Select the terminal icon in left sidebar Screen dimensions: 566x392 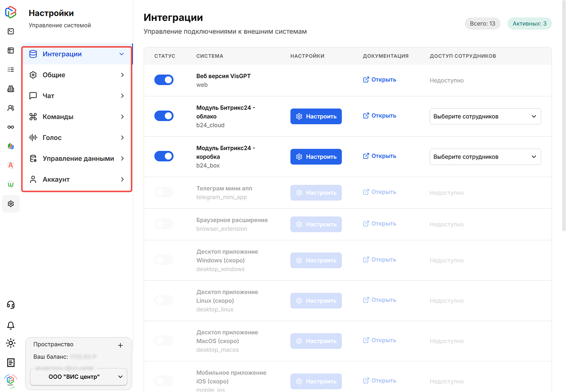10,31
